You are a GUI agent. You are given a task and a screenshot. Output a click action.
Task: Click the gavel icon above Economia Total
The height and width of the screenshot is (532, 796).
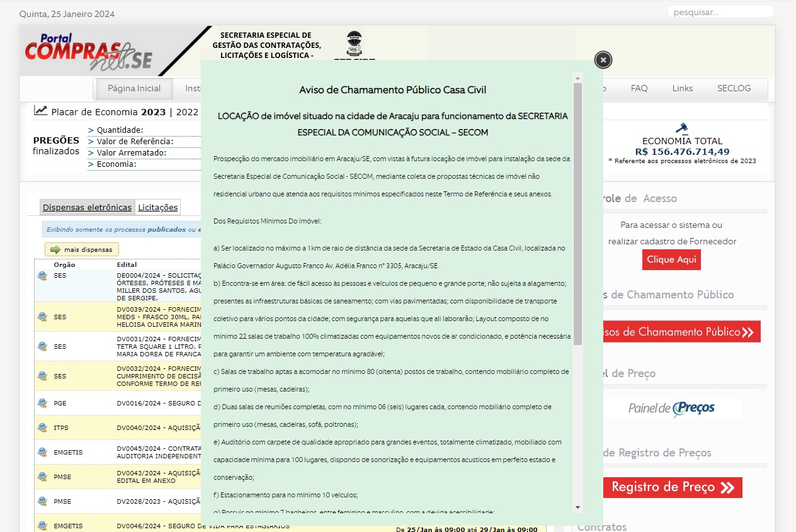tap(681, 128)
